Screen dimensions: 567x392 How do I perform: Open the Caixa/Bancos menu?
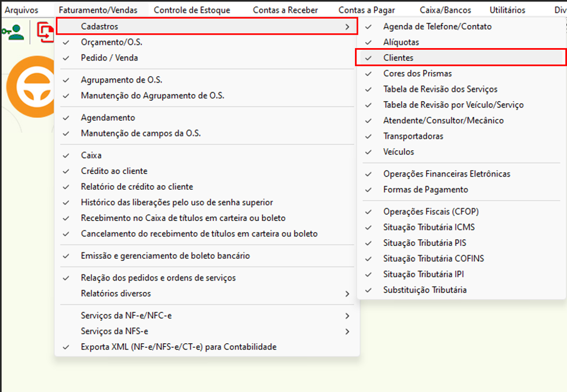(x=445, y=10)
